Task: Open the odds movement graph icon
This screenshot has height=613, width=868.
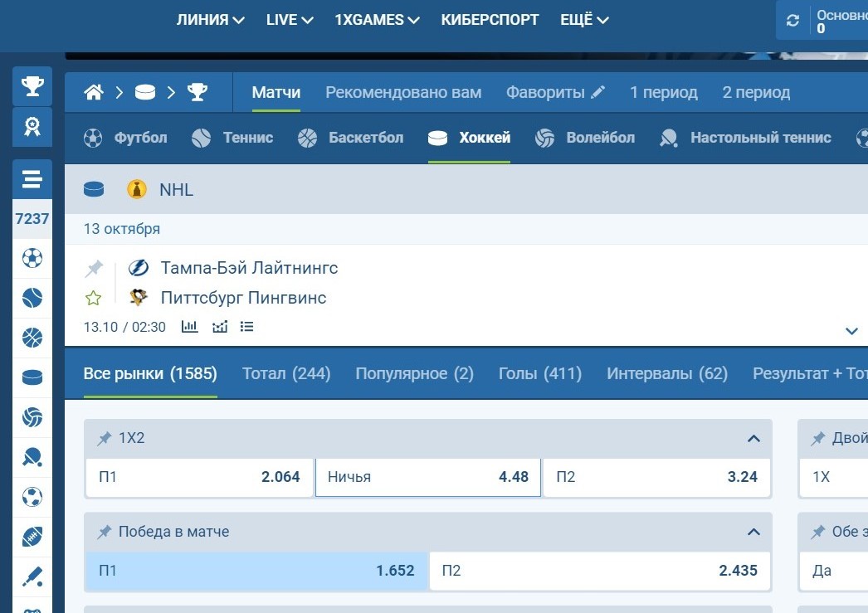Action: point(220,327)
